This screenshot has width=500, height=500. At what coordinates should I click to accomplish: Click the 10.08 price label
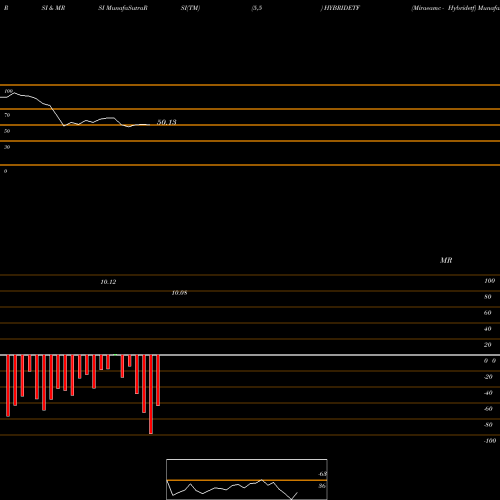pyautogui.click(x=179, y=293)
